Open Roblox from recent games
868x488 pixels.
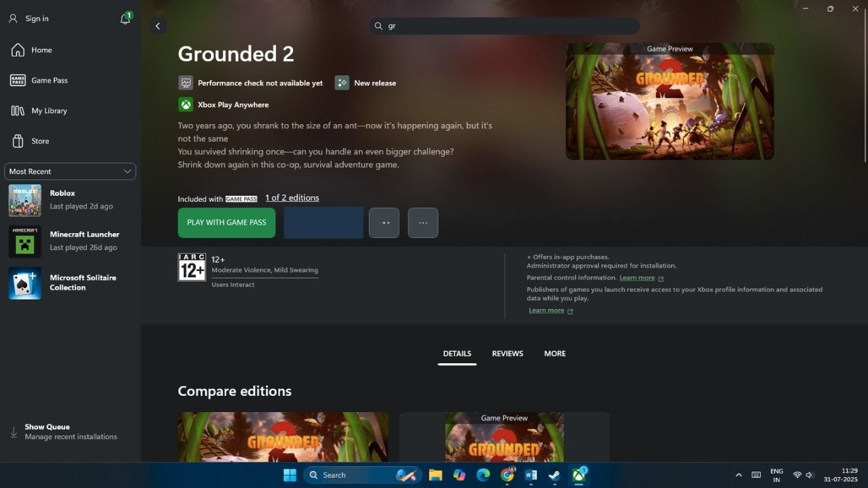71,200
